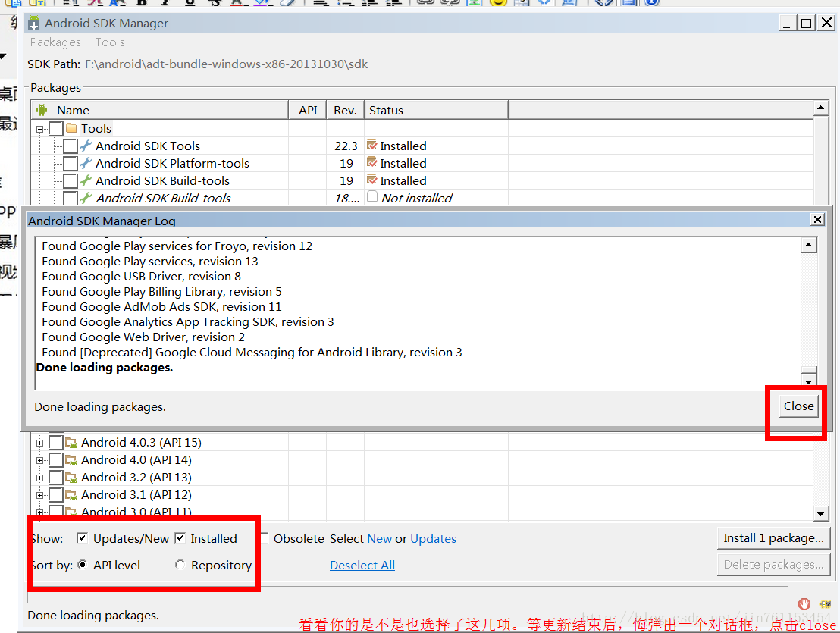Check Android SDK Build-tools rev 19 checkbox
The height and width of the screenshot is (633, 840).
point(71,181)
